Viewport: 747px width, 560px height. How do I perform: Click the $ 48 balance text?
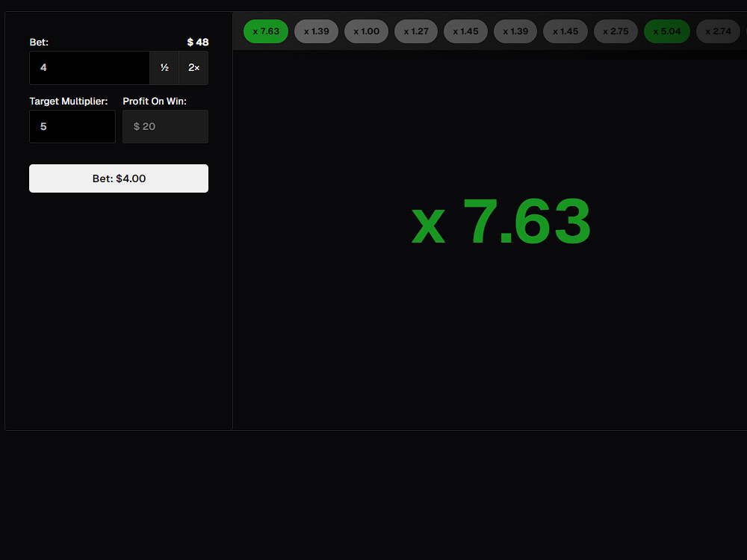pyautogui.click(x=198, y=42)
